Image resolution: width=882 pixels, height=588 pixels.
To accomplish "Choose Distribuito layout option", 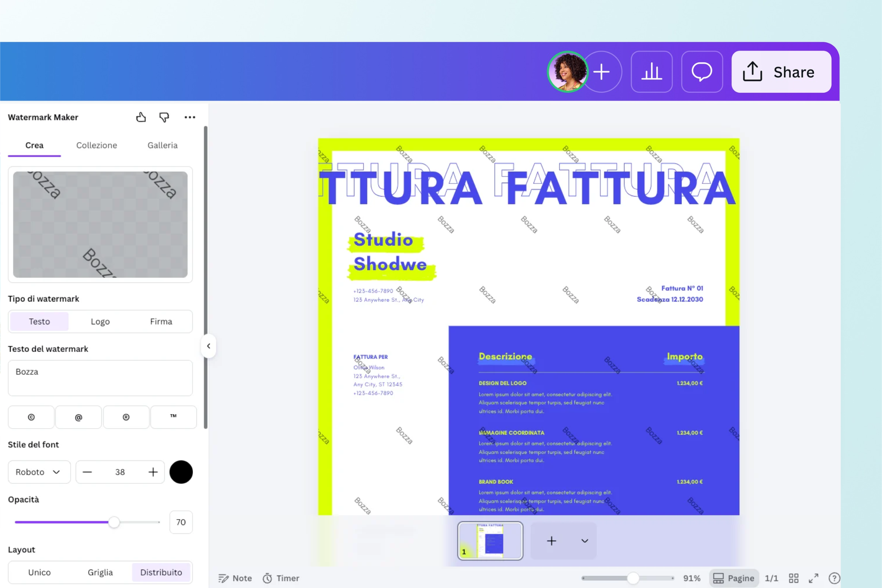I will coord(161,572).
